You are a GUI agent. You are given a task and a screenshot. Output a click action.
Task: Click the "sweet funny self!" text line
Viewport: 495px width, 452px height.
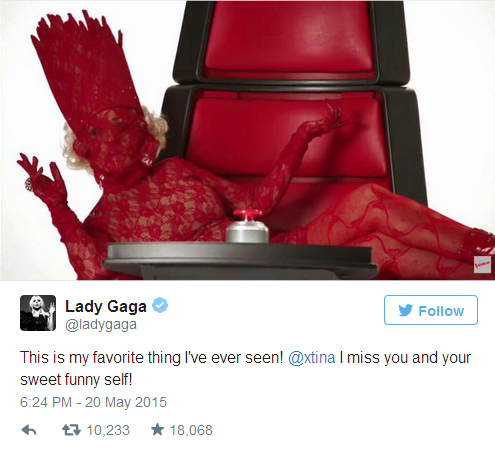[x=76, y=380]
